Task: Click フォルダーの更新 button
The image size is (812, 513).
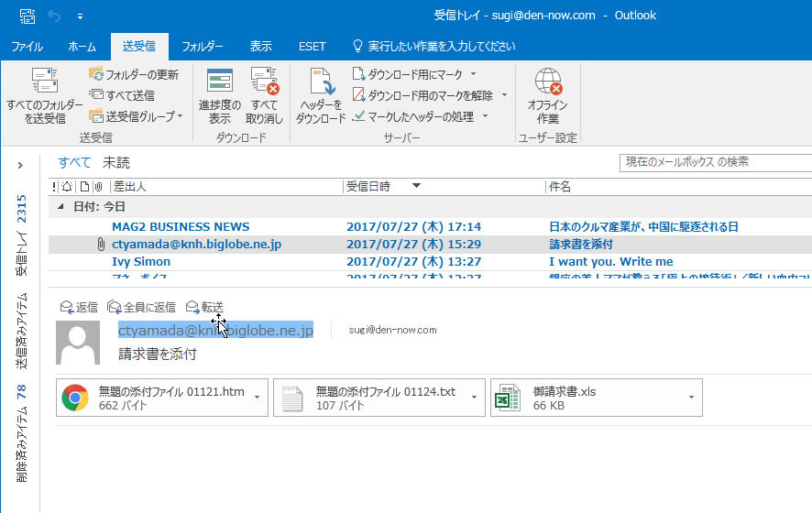Action: 134,74
